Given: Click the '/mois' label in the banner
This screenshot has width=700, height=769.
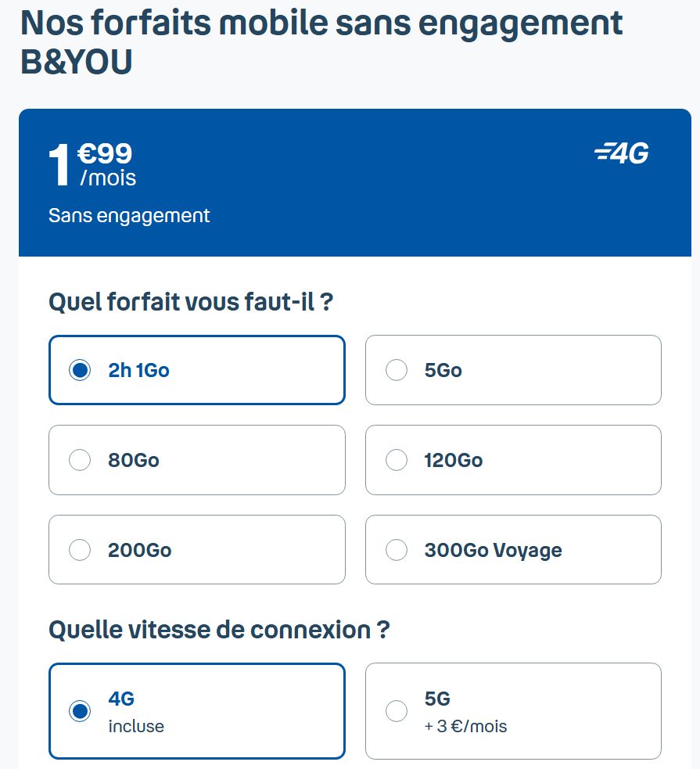Looking at the screenshot, I should [x=108, y=178].
